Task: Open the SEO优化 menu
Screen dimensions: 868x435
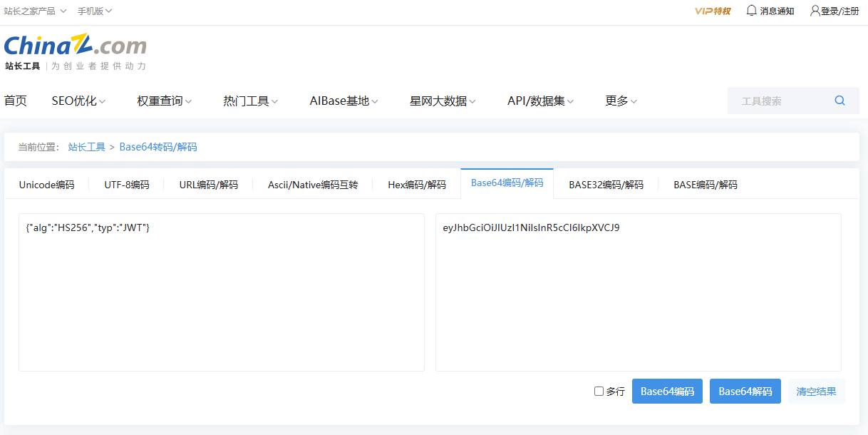Action: [78, 101]
